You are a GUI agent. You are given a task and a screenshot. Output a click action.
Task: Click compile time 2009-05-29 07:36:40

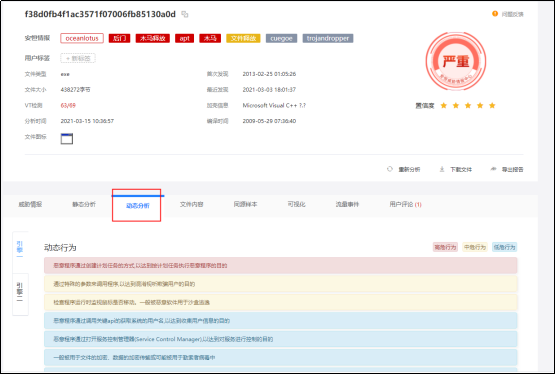click(x=269, y=121)
